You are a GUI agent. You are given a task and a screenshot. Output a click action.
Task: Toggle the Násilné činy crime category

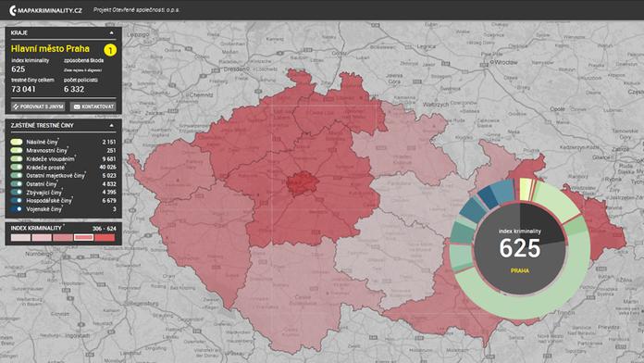[17, 142]
